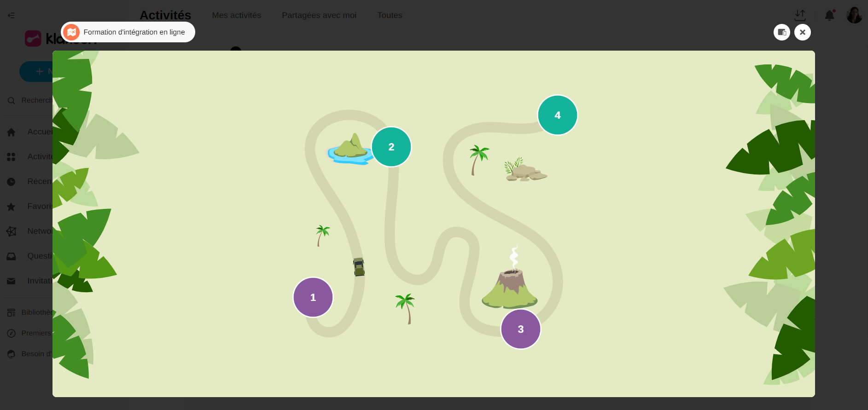Click the Accueil home icon in the sidebar
This screenshot has width=868, height=410.
11,133
